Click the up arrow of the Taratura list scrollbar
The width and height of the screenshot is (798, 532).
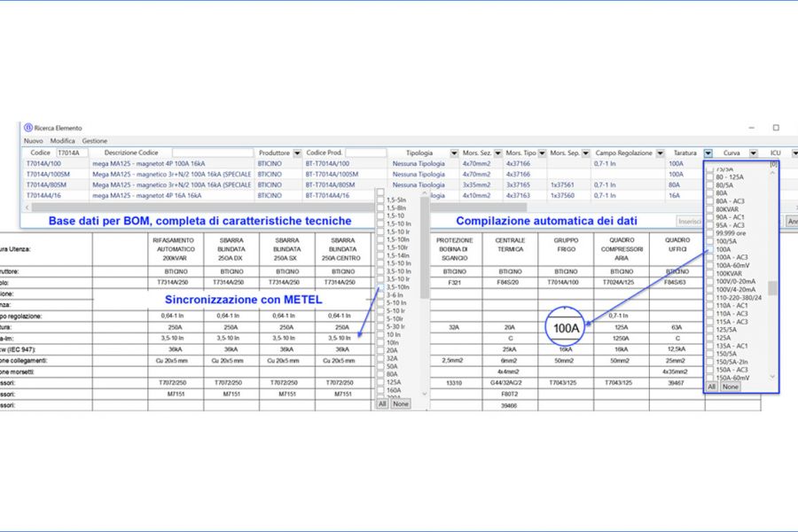pos(772,173)
